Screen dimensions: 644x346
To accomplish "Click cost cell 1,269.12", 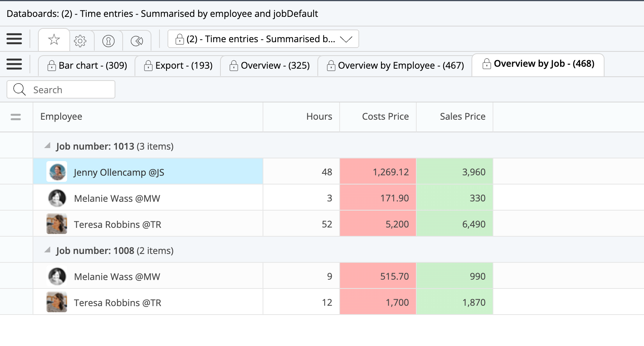I will click(x=378, y=171).
